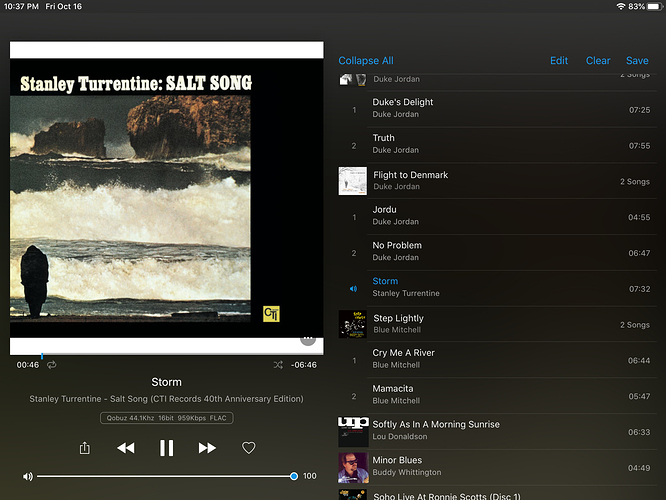This screenshot has height=500, width=666.
Task: Tap the share icon below the track info
Action: 85,448
